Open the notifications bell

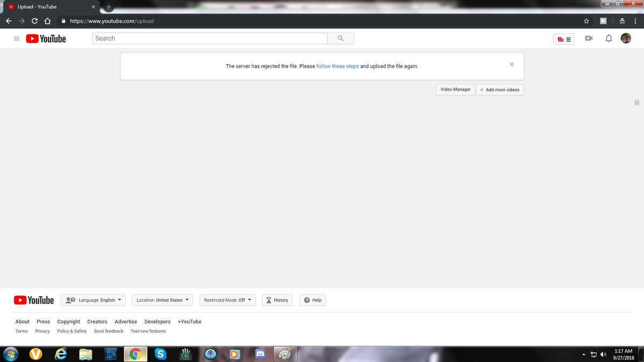609,39
